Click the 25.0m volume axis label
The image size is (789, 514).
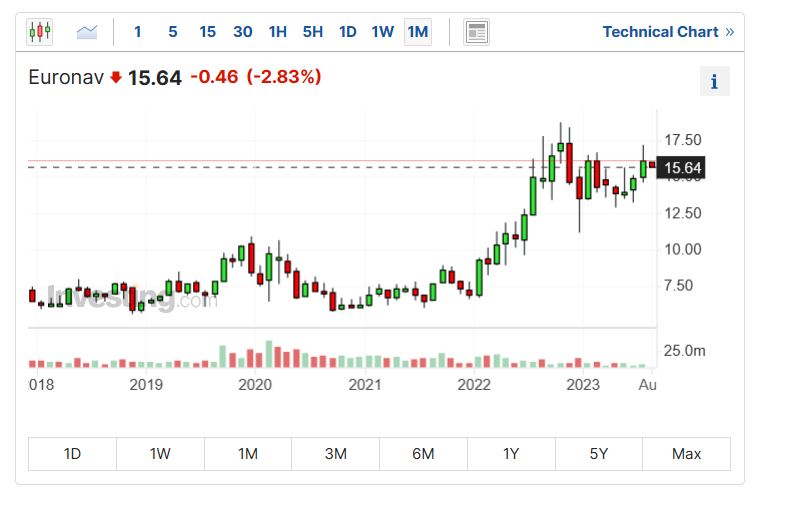click(x=684, y=351)
